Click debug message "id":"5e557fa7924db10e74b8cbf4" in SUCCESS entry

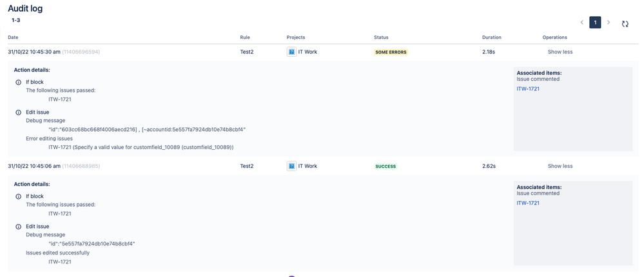pyautogui.click(x=92, y=243)
